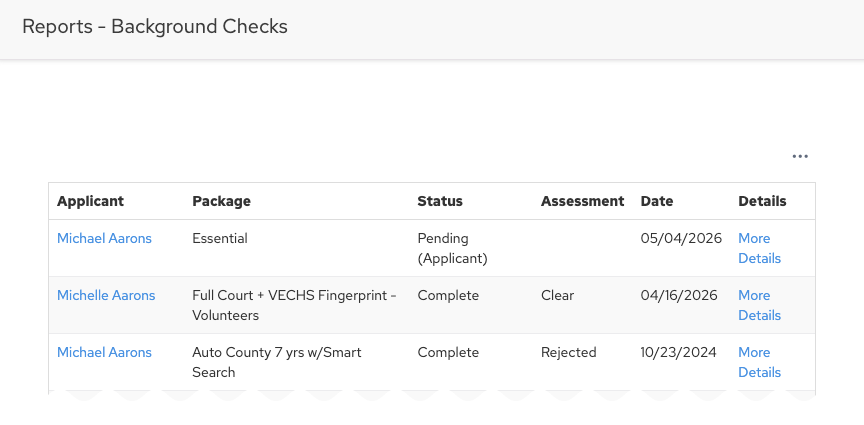This screenshot has width=864, height=425.
Task: Click the Date column header
Action: coord(657,201)
